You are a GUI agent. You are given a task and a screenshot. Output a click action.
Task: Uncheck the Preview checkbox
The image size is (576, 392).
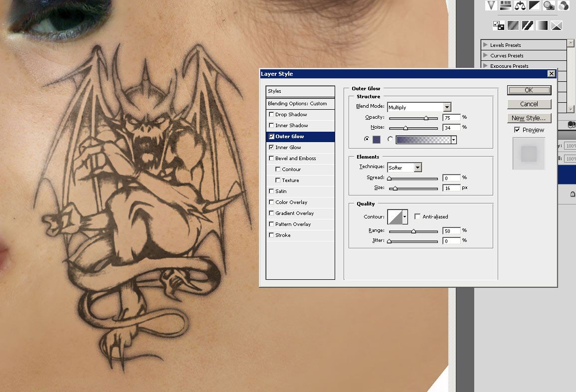517,130
